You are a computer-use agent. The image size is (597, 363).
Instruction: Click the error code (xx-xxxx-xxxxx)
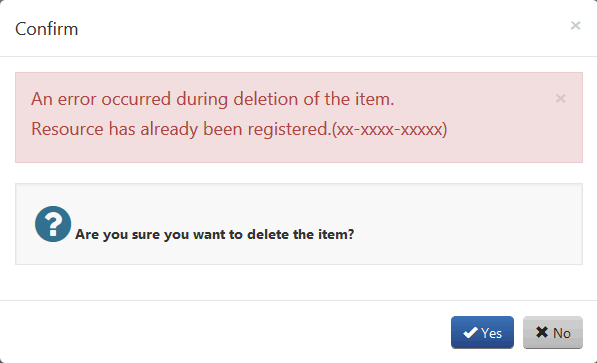pyautogui.click(x=389, y=129)
